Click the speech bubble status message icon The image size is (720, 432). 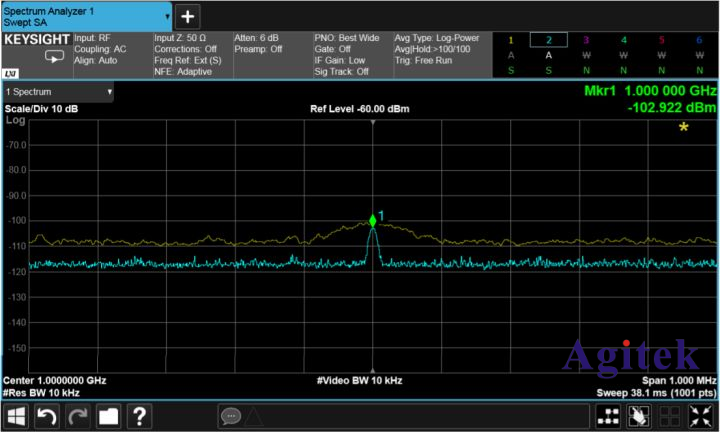coord(231,415)
